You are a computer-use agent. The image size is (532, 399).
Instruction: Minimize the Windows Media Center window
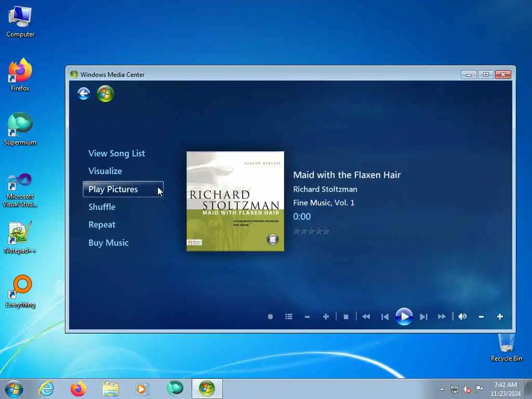click(469, 74)
